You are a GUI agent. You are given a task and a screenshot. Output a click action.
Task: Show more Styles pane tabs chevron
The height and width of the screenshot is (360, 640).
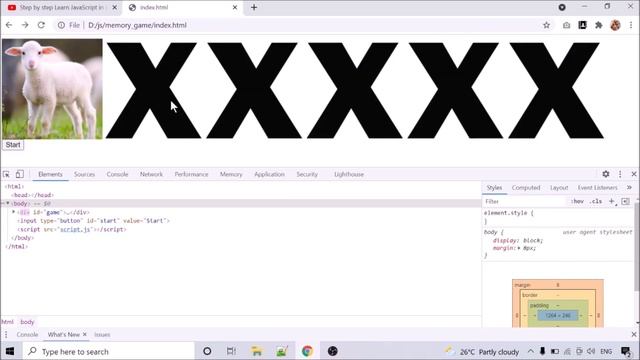click(x=629, y=188)
